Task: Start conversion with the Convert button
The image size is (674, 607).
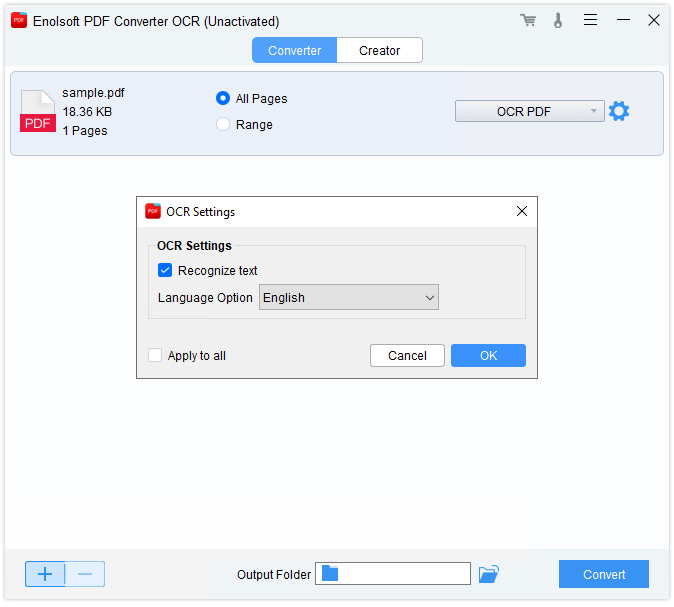Action: pyautogui.click(x=604, y=574)
